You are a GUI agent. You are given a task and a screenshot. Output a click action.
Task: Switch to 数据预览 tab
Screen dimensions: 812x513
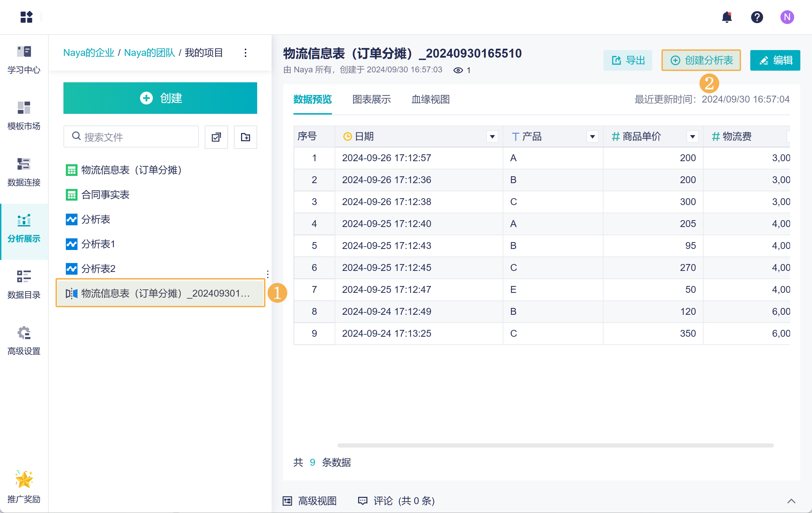312,99
